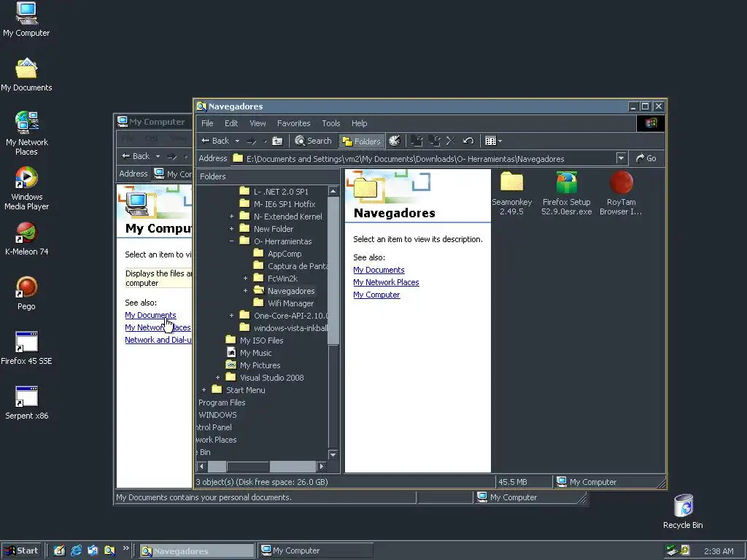Click the address bar path field in Navegadores

coord(424,158)
